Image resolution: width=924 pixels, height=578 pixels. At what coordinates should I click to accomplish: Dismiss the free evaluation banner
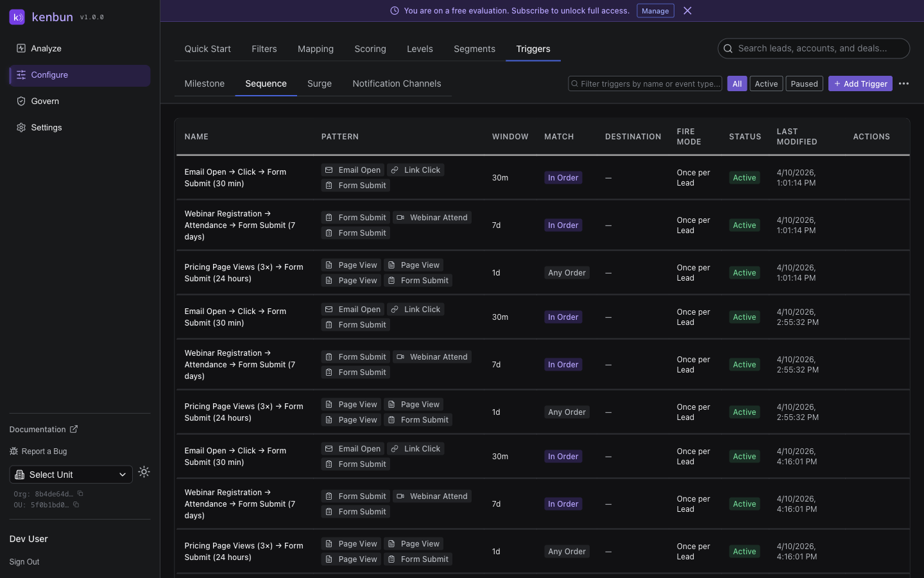coord(687,11)
